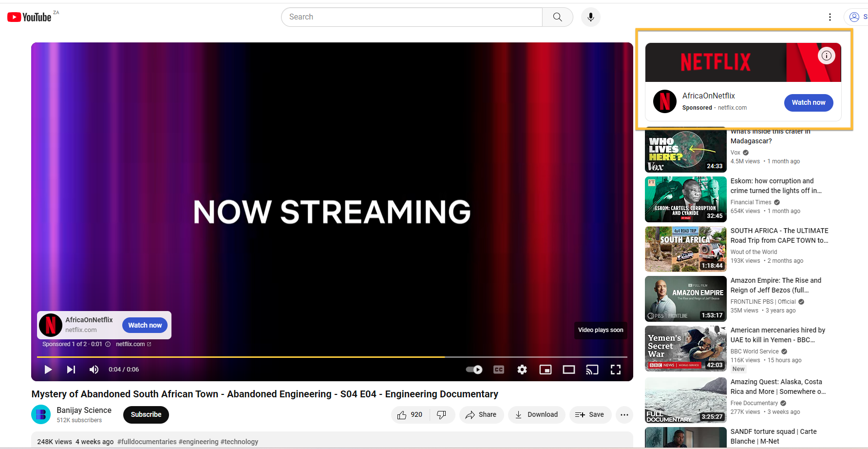The width and height of the screenshot is (868, 449).
Task: Click #fulldocumentaries hashtag
Action: pyautogui.click(x=147, y=442)
